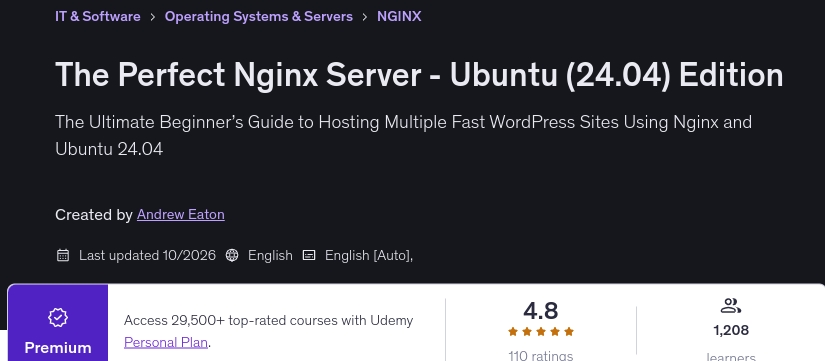The height and width of the screenshot is (361, 825).
Task: Click the breadcrumb chevron after IT & Software
Action: (153, 17)
